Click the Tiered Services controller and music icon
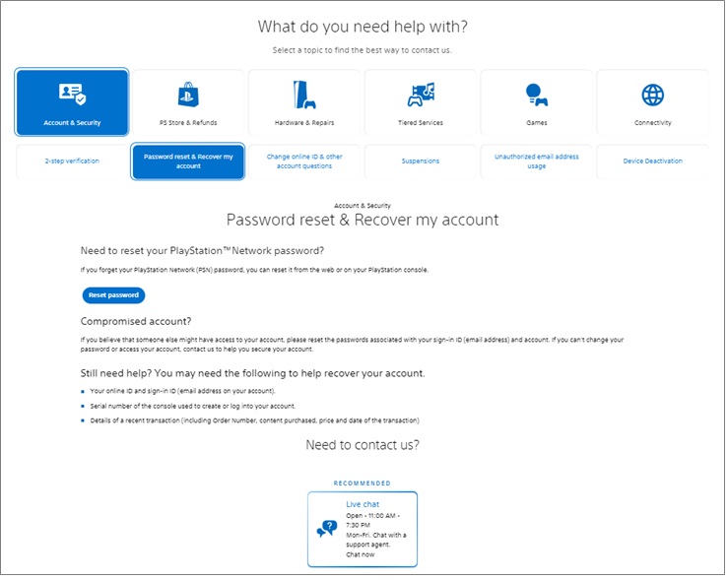 click(x=421, y=95)
